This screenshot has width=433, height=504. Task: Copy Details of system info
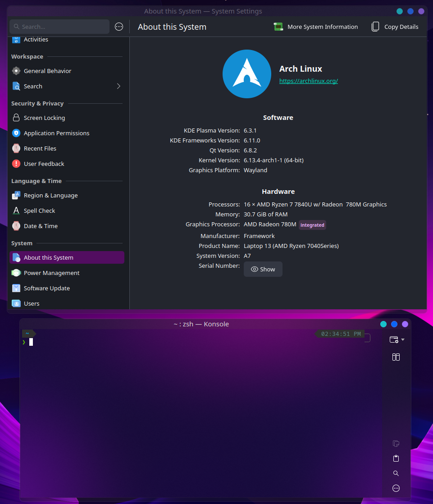(x=395, y=27)
